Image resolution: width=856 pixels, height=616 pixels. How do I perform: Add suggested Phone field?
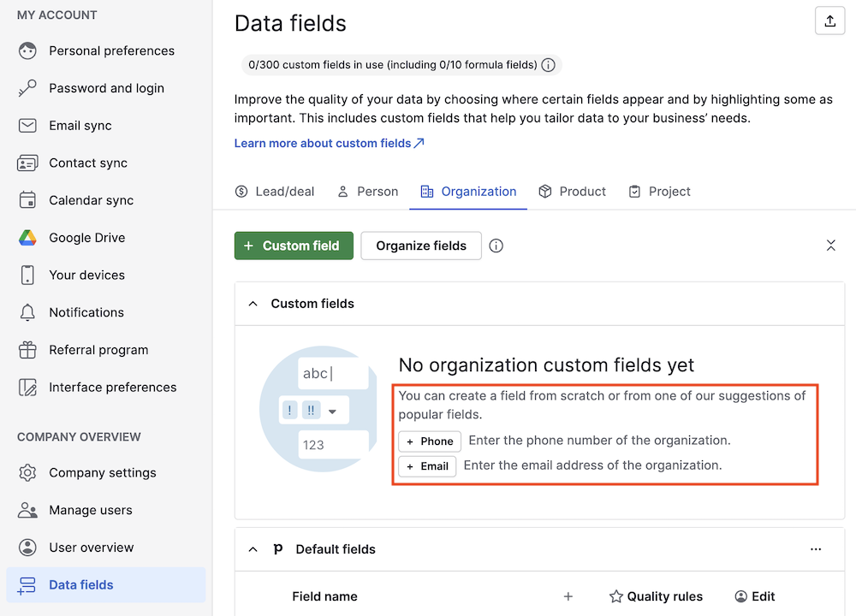430,441
